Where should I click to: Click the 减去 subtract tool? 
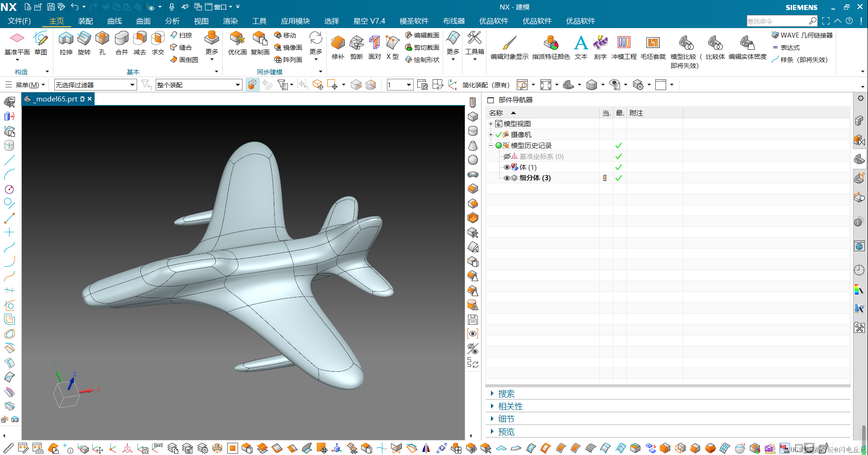tap(140, 43)
